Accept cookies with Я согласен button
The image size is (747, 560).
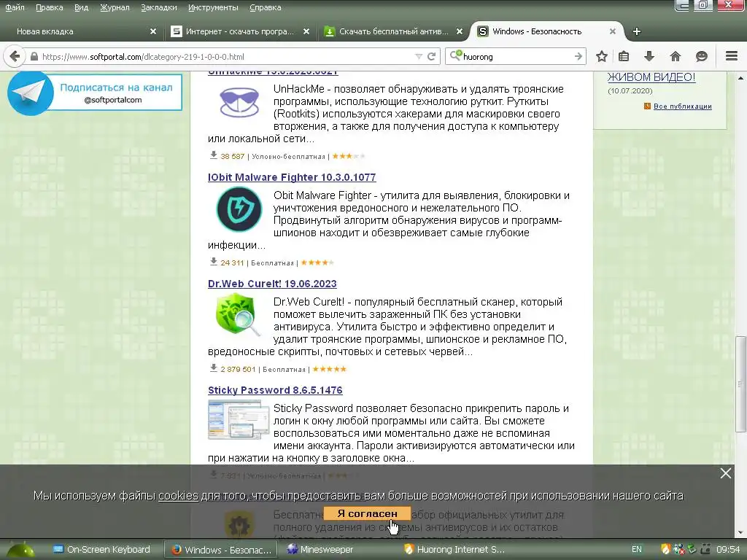[x=367, y=513]
